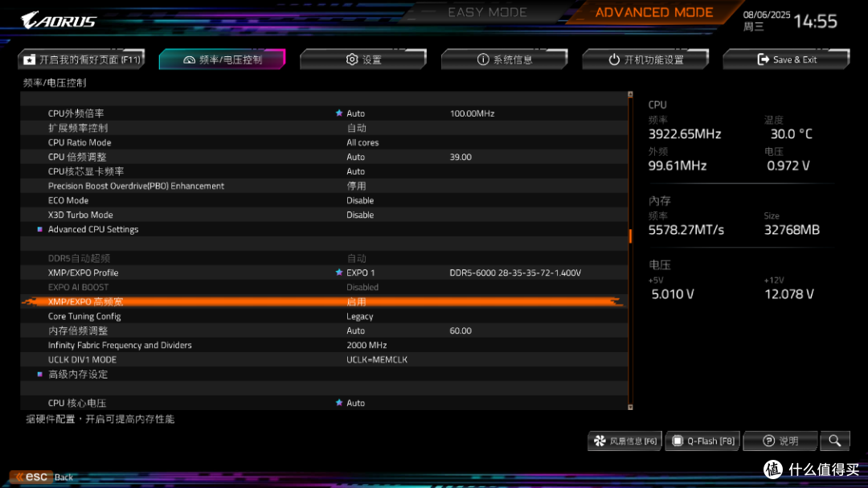Click esc Back button
Viewport: 868px width, 488px height.
(x=43, y=477)
